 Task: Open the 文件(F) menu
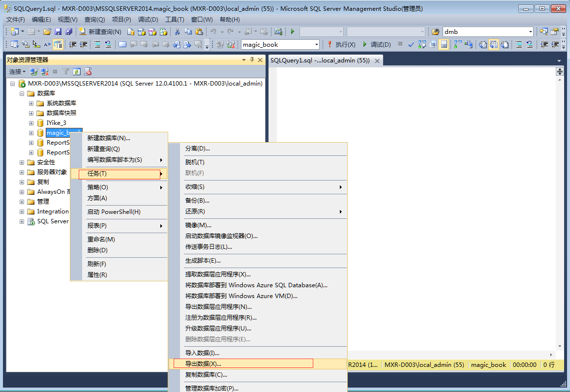point(16,19)
